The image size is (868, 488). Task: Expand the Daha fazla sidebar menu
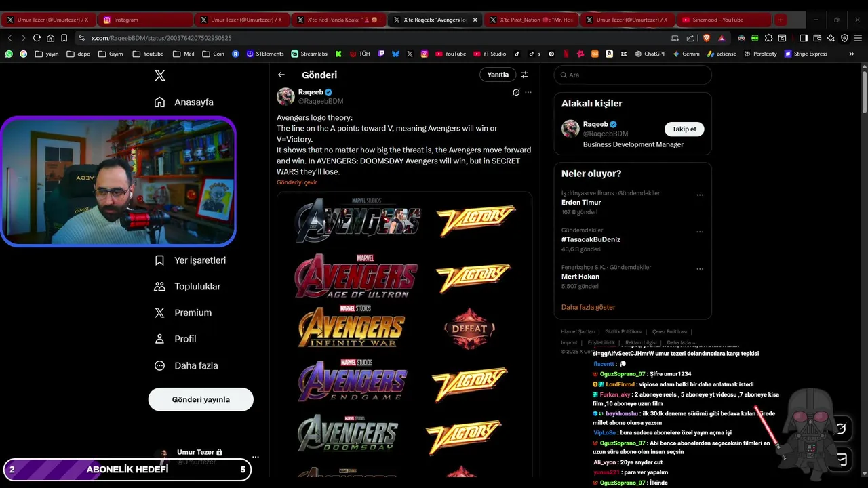(x=186, y=365)
